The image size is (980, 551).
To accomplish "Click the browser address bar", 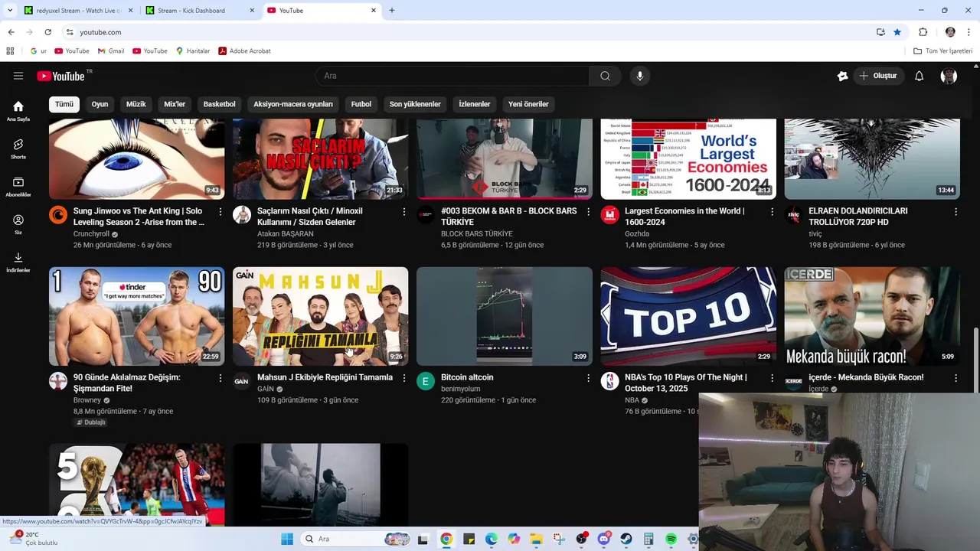I will click(x=467, y=32).
